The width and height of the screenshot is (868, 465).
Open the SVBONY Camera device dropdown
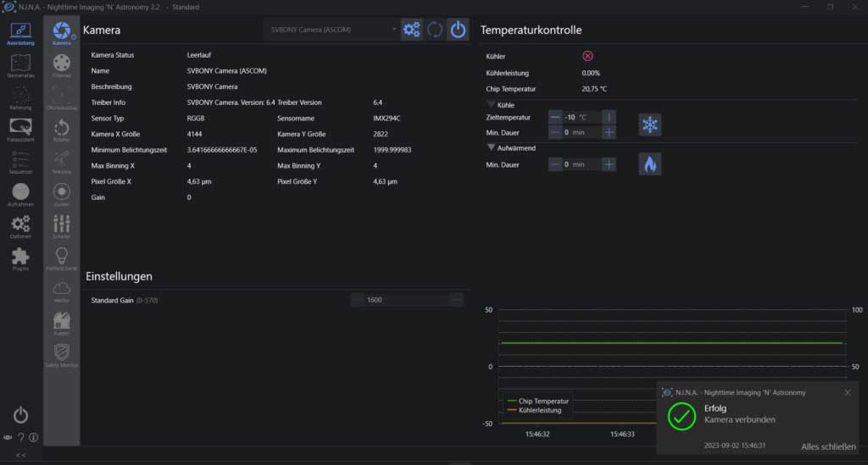click(331, 30)
